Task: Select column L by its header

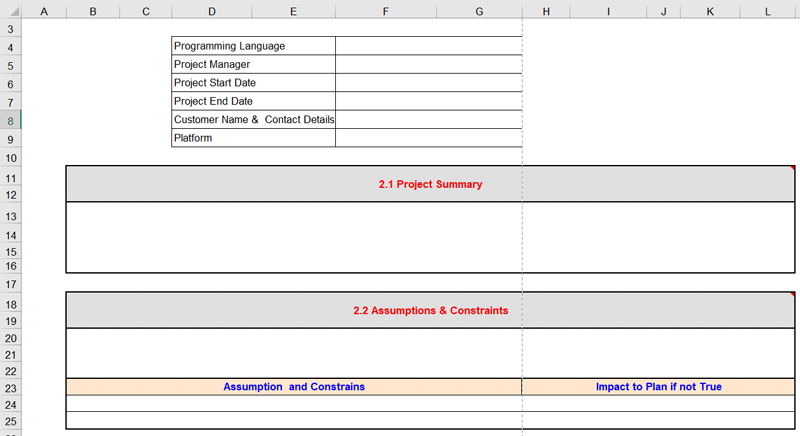Action: (768, 11)
